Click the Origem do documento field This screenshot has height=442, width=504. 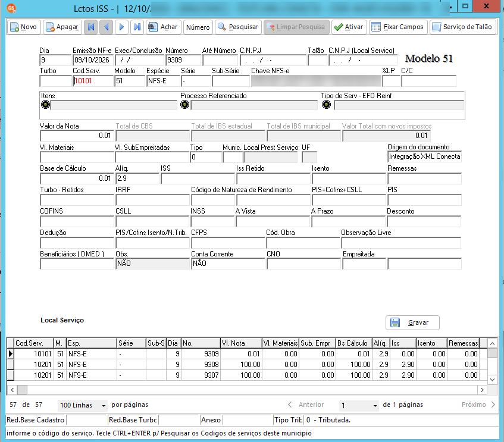click(x=424, y=156)
